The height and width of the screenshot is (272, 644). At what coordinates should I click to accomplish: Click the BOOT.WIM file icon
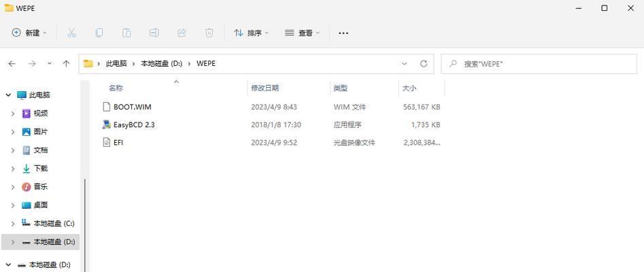pyautogui.click(x=106, y=107)
